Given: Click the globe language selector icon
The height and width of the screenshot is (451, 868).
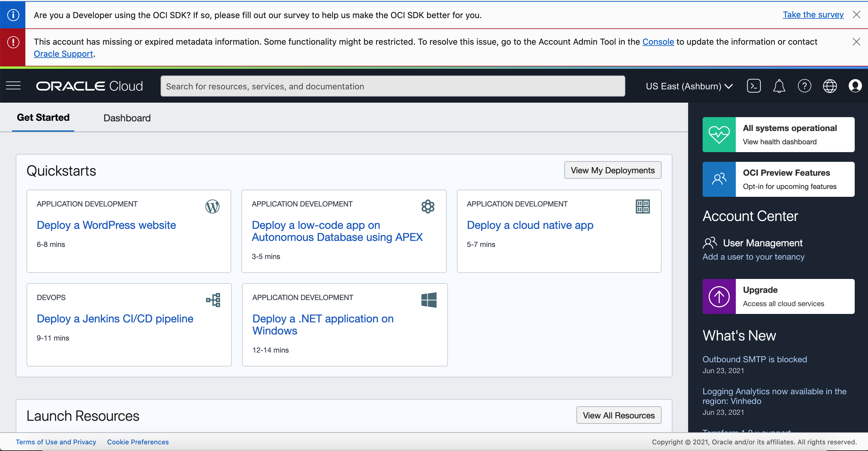Looking at the screenshot, I should 830,86.
